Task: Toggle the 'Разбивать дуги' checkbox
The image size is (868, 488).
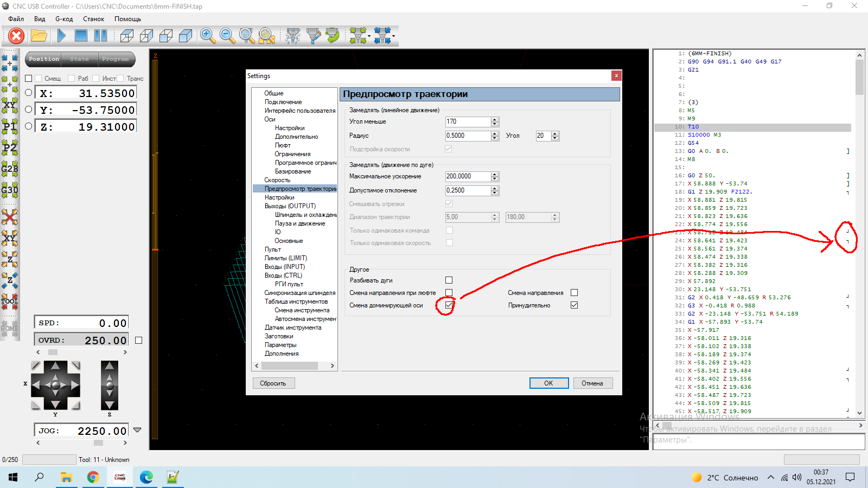Action: point(449,280)
